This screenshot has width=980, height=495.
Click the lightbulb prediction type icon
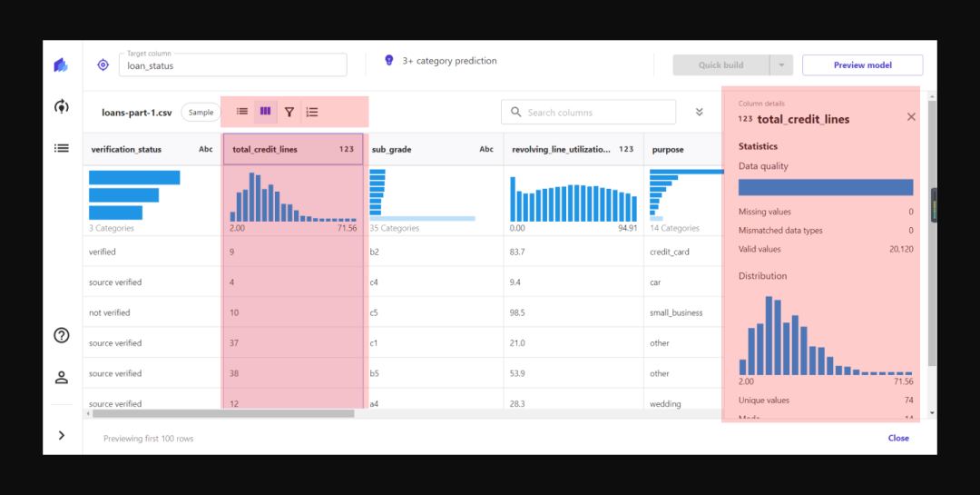tap(388, 60)
